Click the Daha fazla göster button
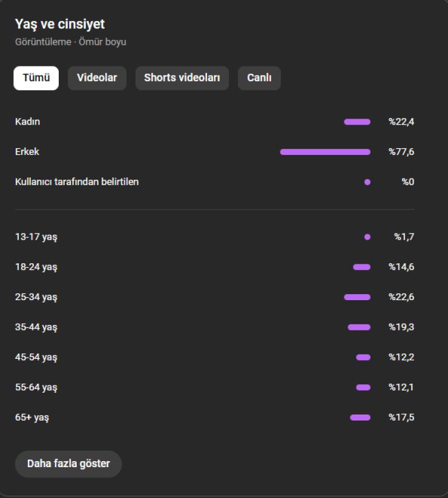Screen dimensions: 448x498 click(x=68, y=464)
